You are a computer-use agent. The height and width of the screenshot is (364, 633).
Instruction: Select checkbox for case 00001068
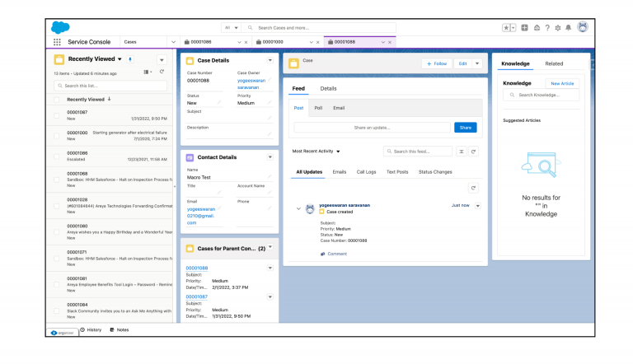click(57, 180)
